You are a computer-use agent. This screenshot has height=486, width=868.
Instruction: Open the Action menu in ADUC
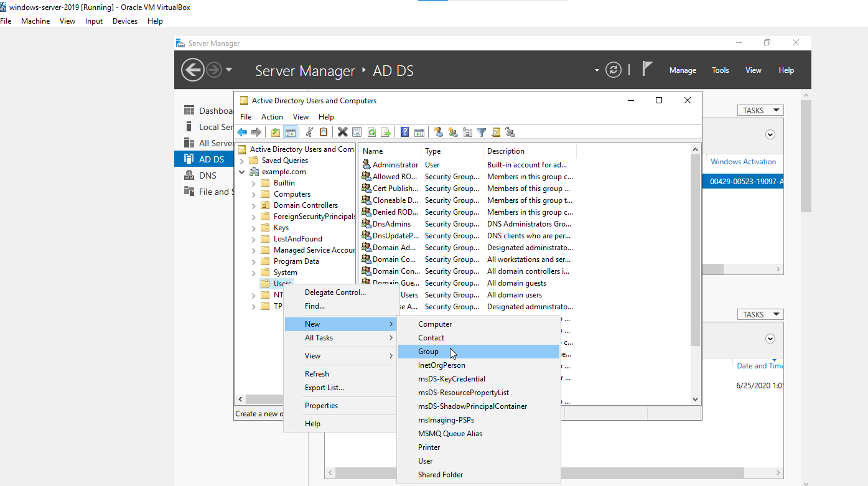[272, 117]
